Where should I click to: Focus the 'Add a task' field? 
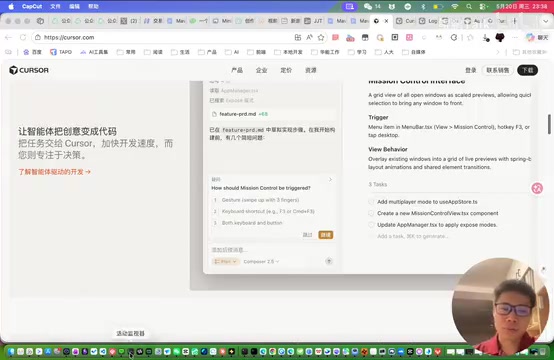pyautogui.click(x=413, y=236)
